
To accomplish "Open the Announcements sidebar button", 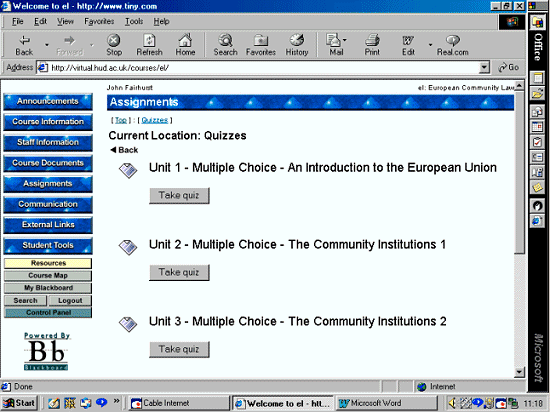I will click(x=48, y=101).
